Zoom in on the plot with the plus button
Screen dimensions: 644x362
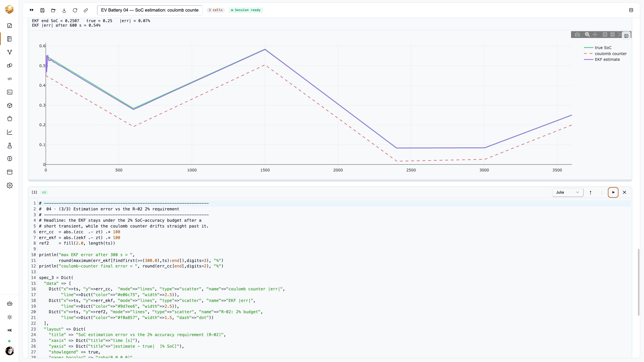605,35
